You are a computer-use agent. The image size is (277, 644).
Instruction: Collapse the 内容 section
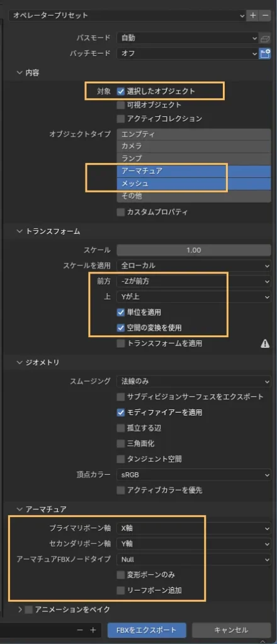20,73
